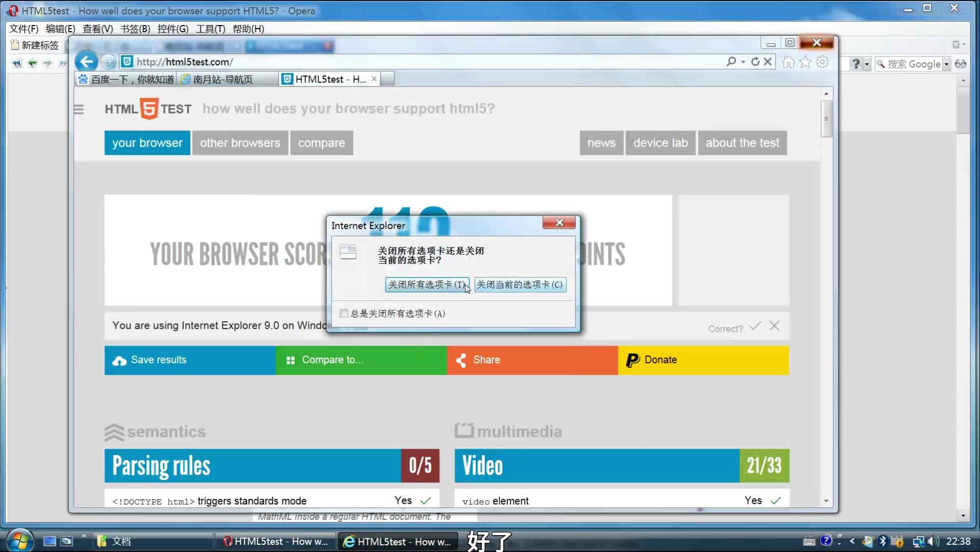Open Opera 文件(F) menu
980x552 pixels.
pyautogui.click(x=24, y=29)
